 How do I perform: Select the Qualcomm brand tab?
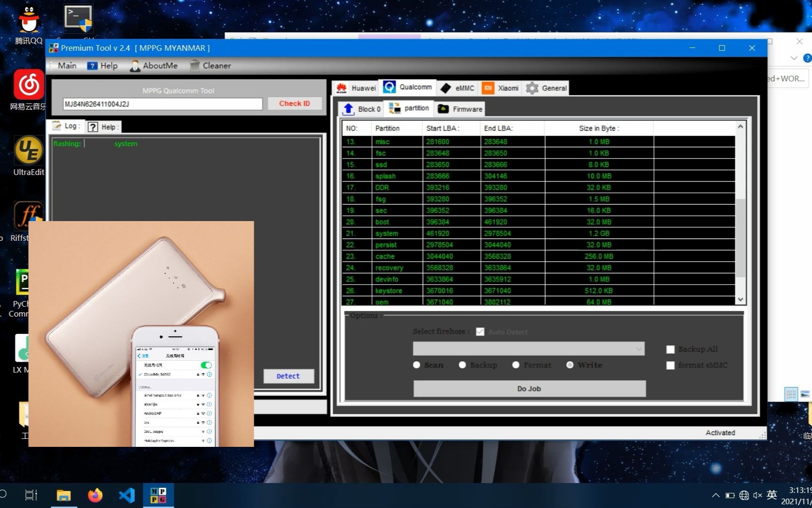pos(407,87)
